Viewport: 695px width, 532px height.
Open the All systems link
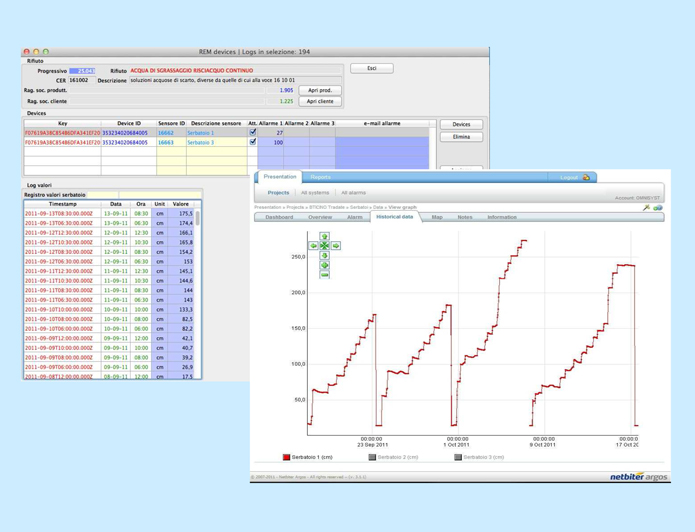(x=315, y=193)
